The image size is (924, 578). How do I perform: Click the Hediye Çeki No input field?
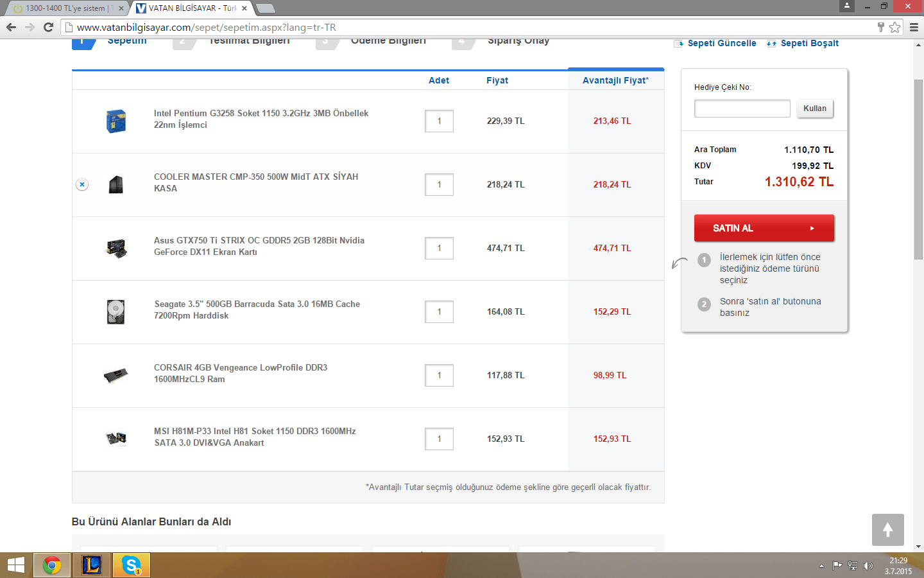pyautogui.click(x=742, y=109)
